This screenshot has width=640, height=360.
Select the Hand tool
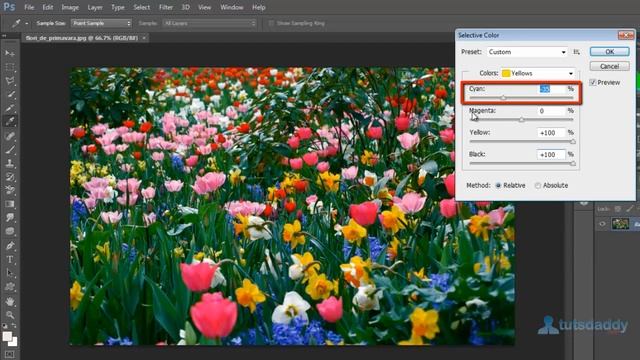10,301
